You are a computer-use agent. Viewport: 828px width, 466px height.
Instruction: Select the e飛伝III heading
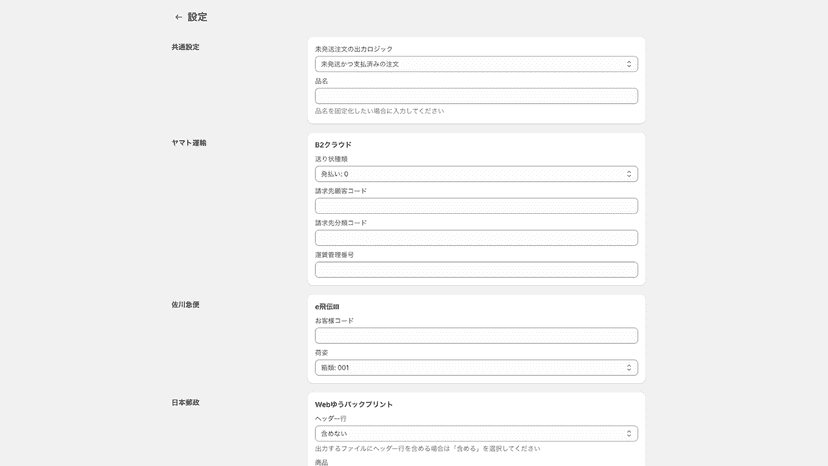coord(327,306)
